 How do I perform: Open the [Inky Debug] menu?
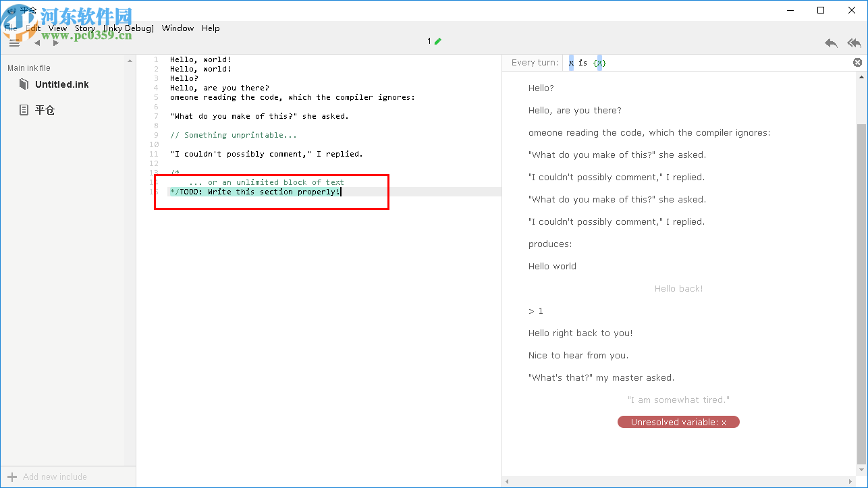point(128,28)
